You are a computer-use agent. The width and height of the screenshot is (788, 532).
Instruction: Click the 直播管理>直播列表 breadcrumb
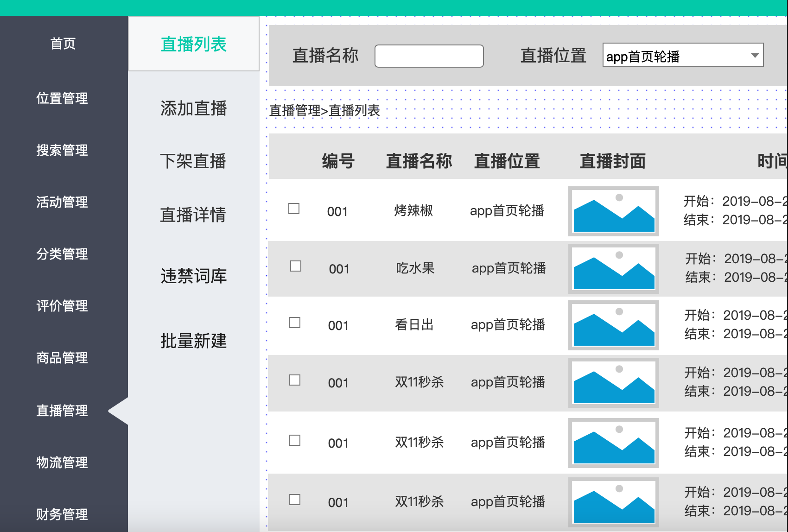(324, 110)
